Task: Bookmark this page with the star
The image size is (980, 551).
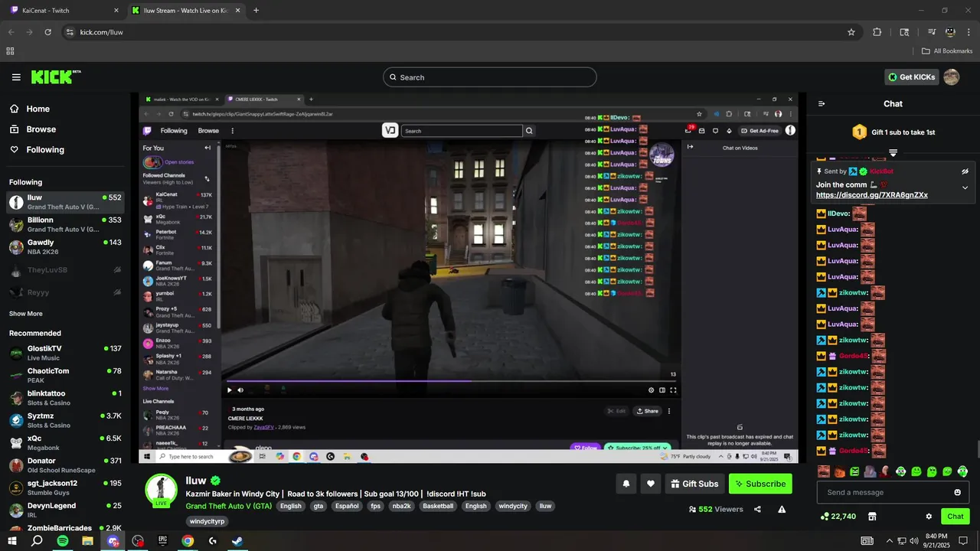Action: click(851, 32)
